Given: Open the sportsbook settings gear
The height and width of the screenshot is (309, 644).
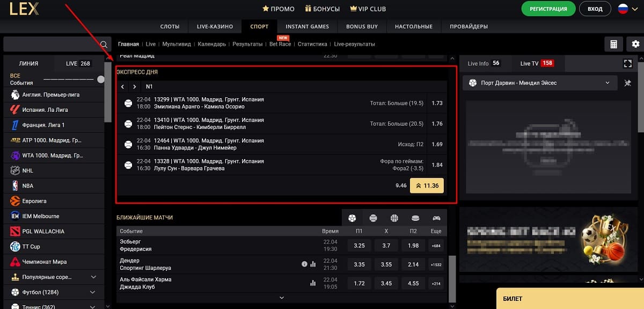Looking at the screenshot, I should tap(635, 44).
